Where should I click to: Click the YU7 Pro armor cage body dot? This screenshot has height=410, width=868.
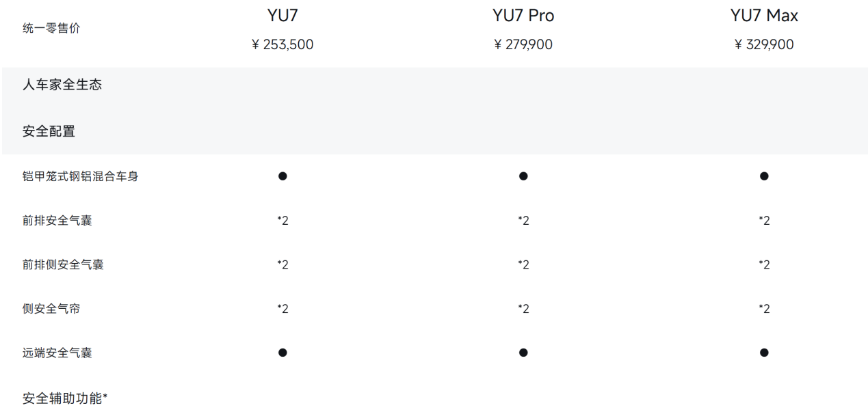point(523,176)
